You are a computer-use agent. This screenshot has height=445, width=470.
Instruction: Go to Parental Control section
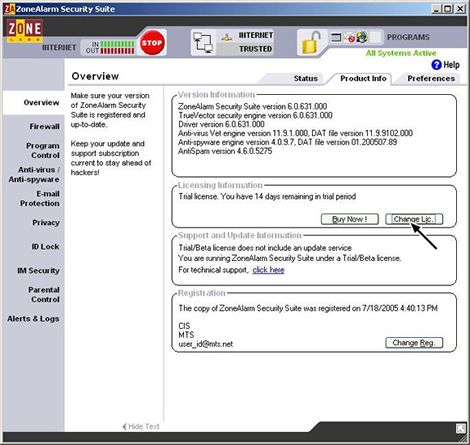[x=44, y=294]
